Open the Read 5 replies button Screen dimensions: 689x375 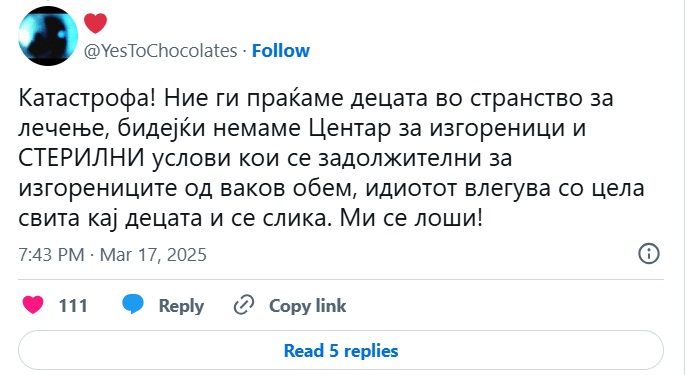pos(341,350)
